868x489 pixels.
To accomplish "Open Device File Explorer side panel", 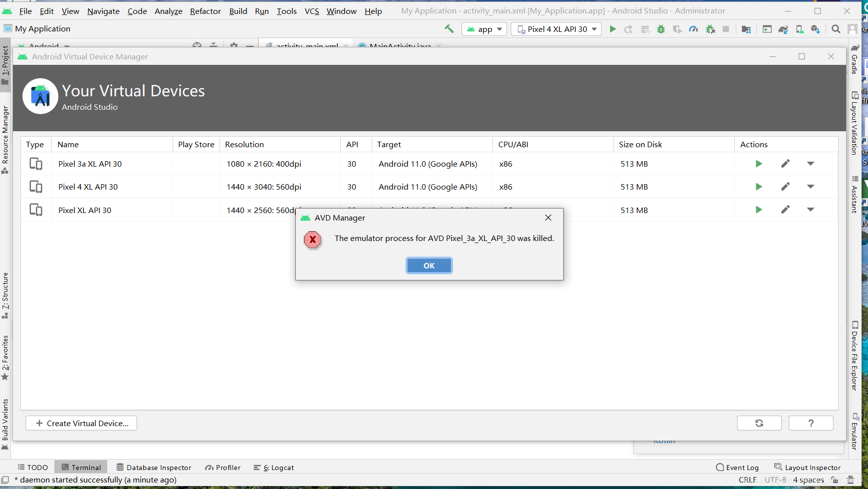I will [855, 356].
